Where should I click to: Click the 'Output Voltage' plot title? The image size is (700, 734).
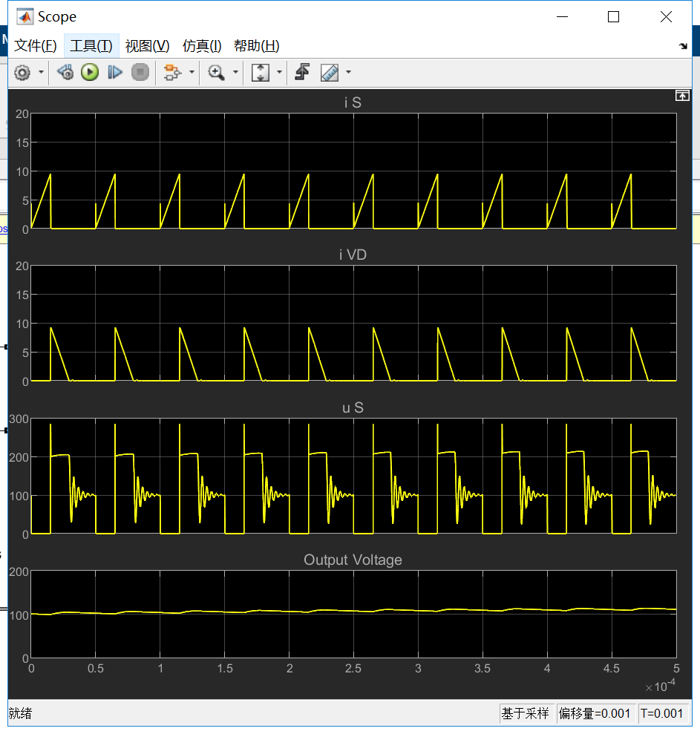click(353, 560)
